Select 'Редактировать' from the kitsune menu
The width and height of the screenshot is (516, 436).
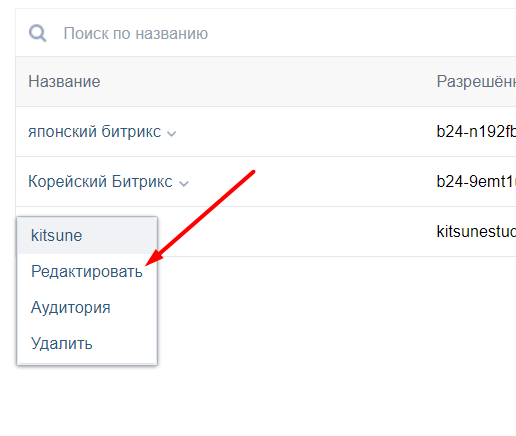point(87,271)
